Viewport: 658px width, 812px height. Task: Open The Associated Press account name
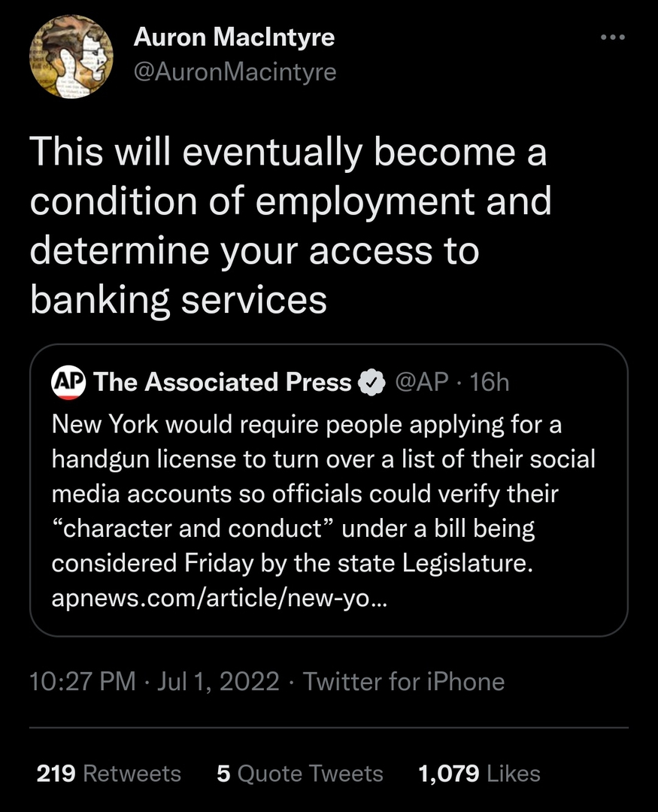pos(223,383)
